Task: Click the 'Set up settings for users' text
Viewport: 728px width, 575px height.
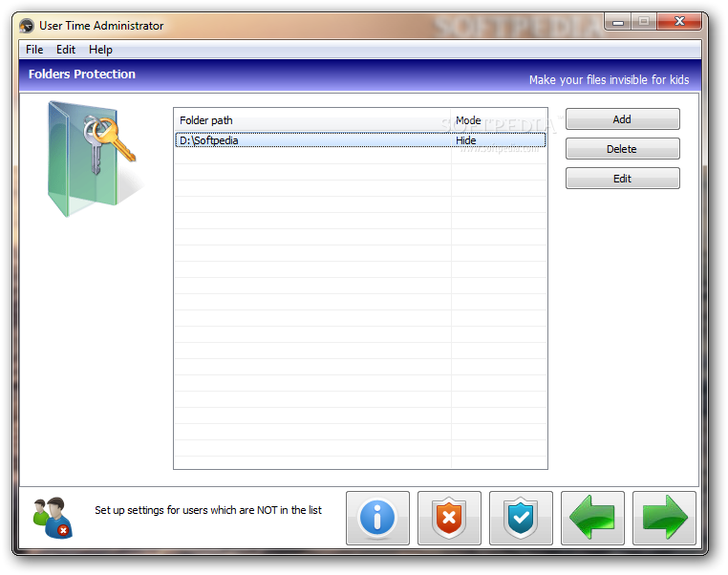Action: 208,510
